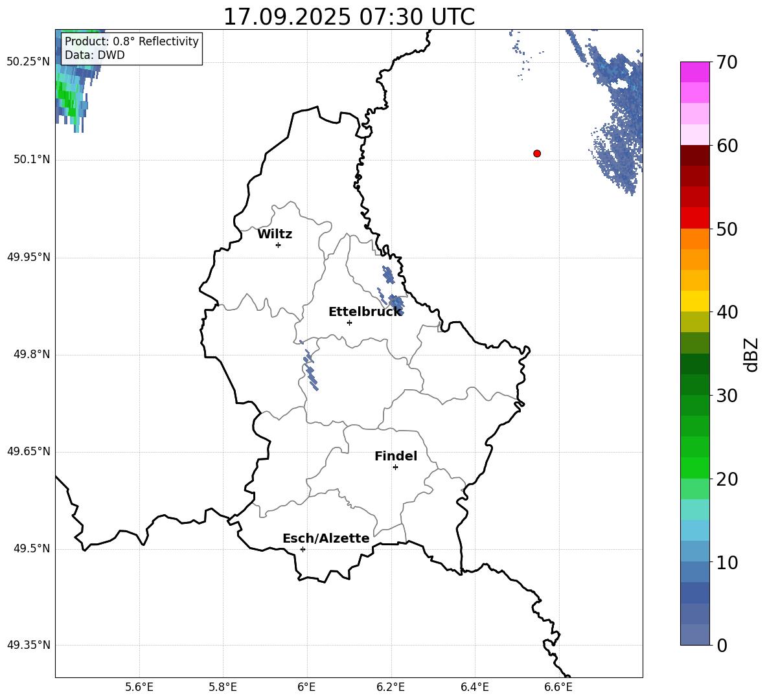Click the 6°E longitude label
The height and width of the screenshot is (700, 767).
click(x=306, y=687)
